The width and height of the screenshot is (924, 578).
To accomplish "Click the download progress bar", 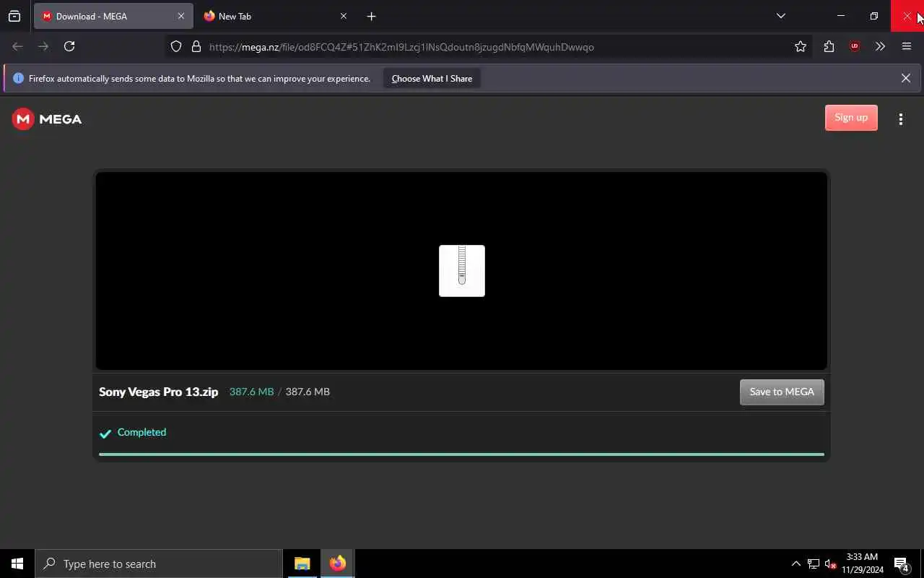I will [x=461, y=454].
